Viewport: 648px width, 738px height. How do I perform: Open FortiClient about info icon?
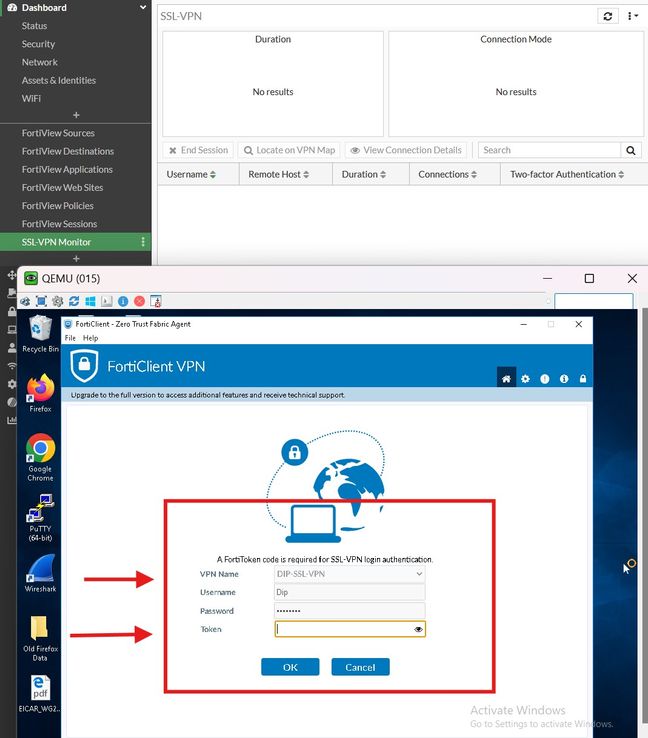pyautogui.click(x=564, y=379)
